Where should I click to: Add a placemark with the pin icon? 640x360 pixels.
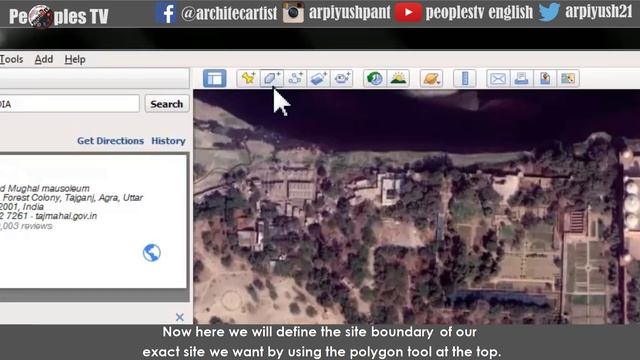pos(248,78)
